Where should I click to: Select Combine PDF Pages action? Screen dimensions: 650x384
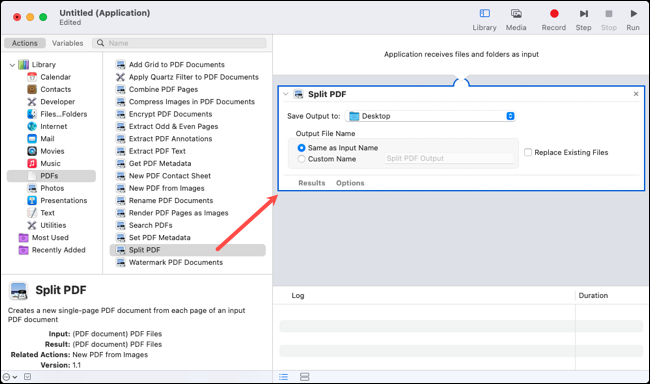[163, 89]
